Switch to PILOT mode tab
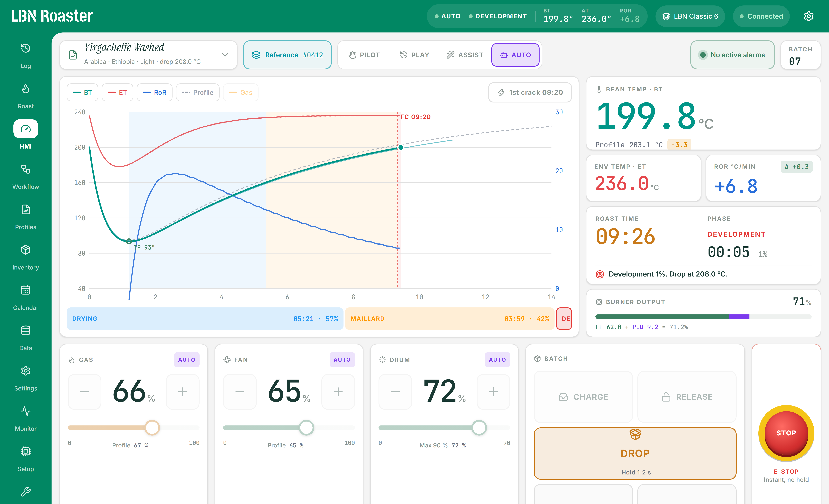Image resolution: width=829 pixels, height=504 pixels. 364,55
